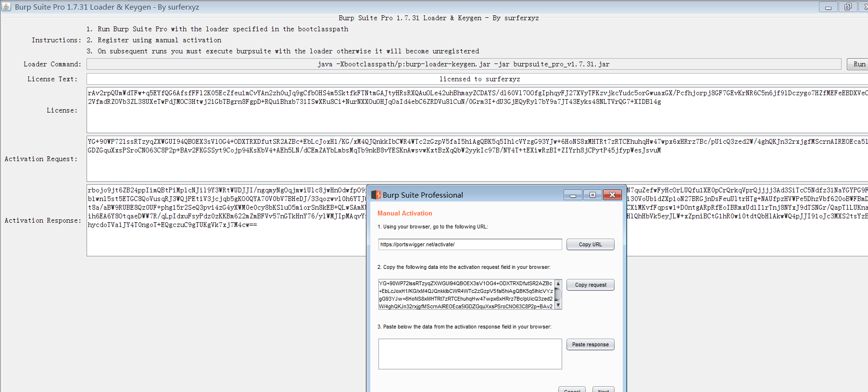The height and width of the screenshot is (392, 868).
Task: Click instruction 3 'On subsequent runs' line
Action: tap(283, 51)
